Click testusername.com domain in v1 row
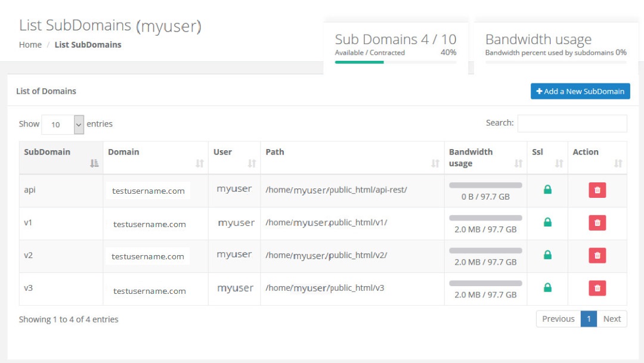 tap(150, 224)
